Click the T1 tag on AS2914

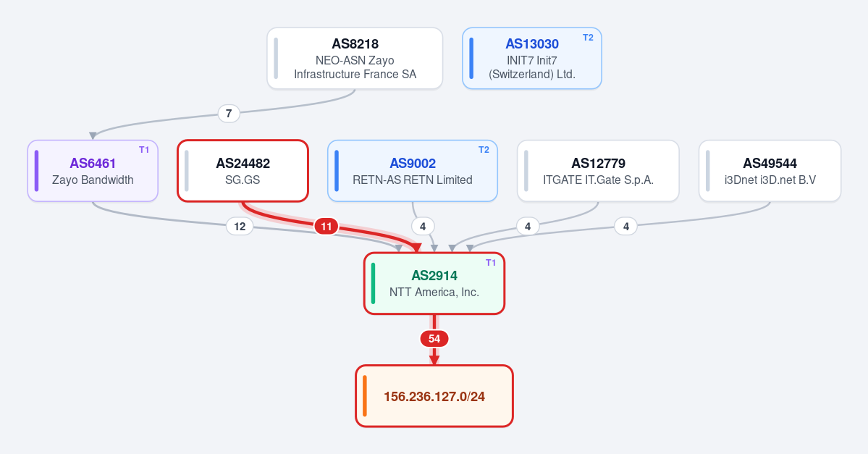pos(490,263)
